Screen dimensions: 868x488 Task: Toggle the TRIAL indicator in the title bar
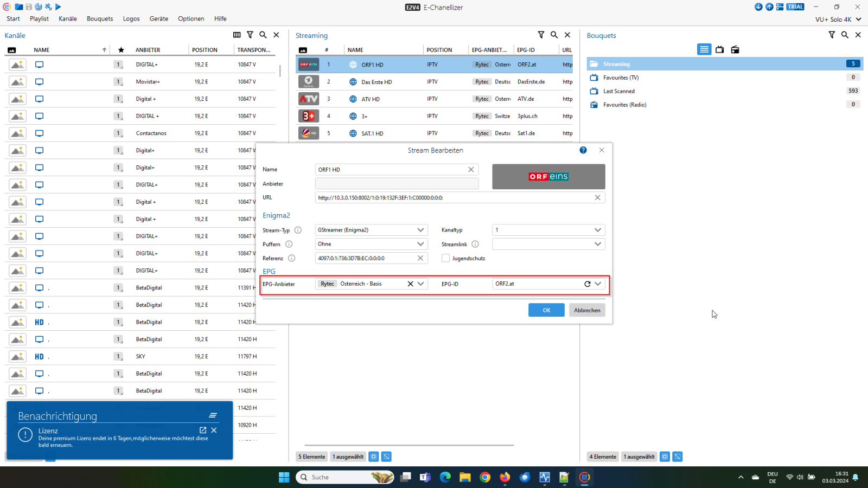[794, 7]
